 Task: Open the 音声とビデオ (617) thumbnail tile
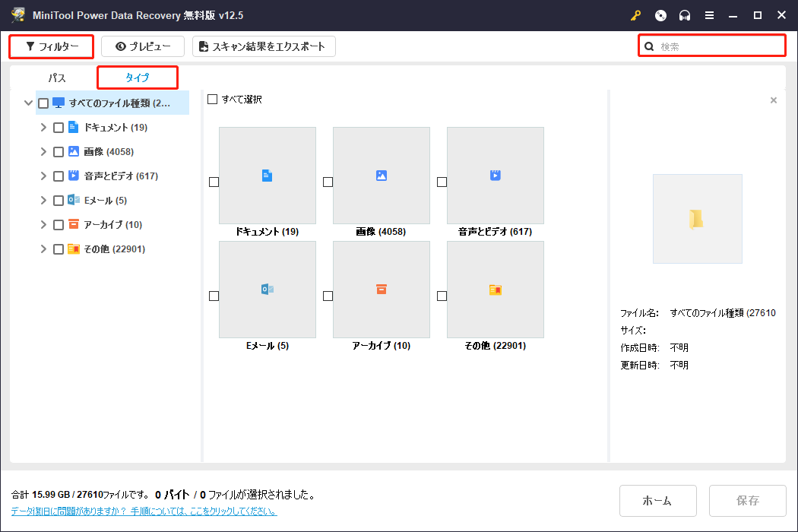coord(496,176)
